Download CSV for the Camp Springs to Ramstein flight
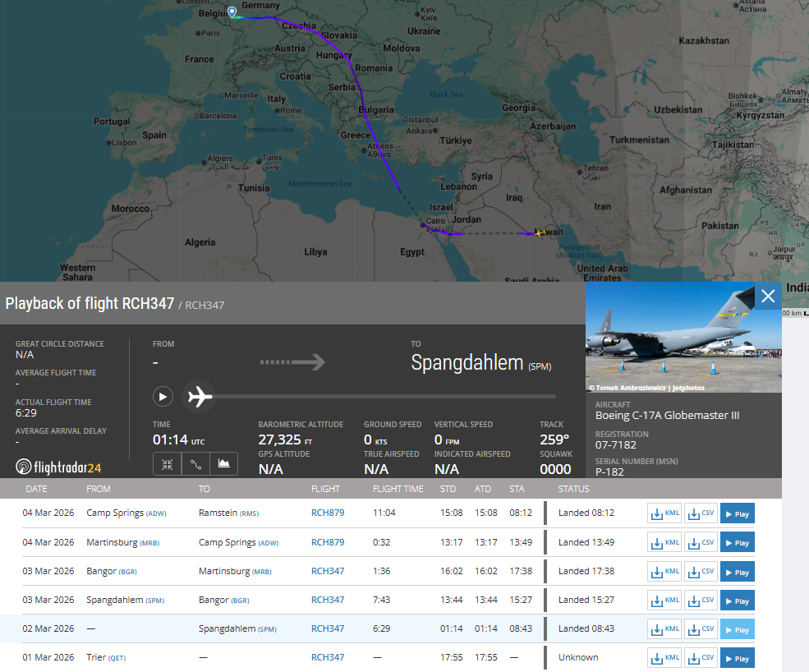Screen dimensions: 809x672 point(701,513)
